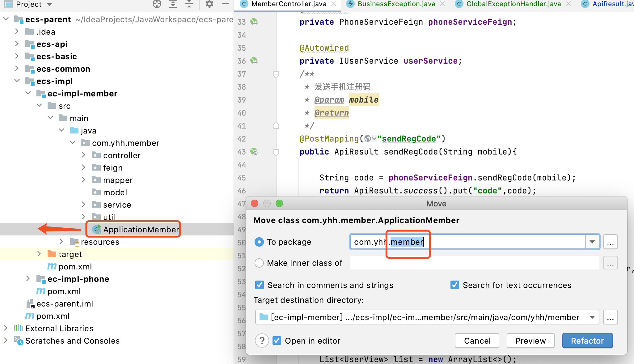Expand the ec-impl-phone module
Image resolution: width=634 pixels, height=364 pixels.
(x=28, y=279)
